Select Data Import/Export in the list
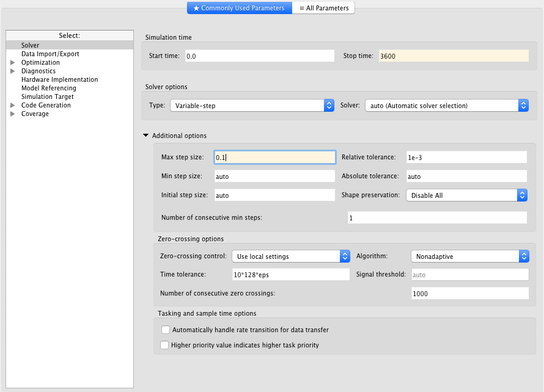The image size is (544, 392). 50,54
